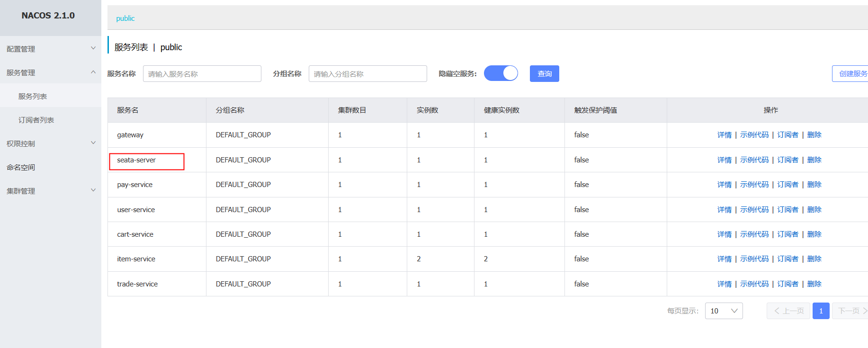Open 订阅者列表 in the sidebar
The height and width of the screenshot is (348, 868).
pyautogui.click(x=36, y=120)
